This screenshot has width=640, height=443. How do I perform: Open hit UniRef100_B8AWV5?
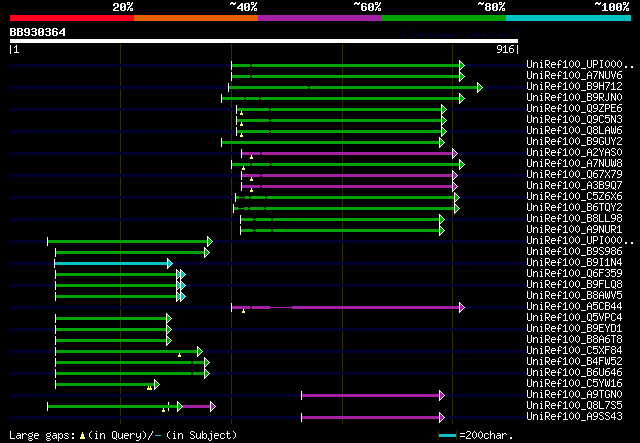coord(574,296)
